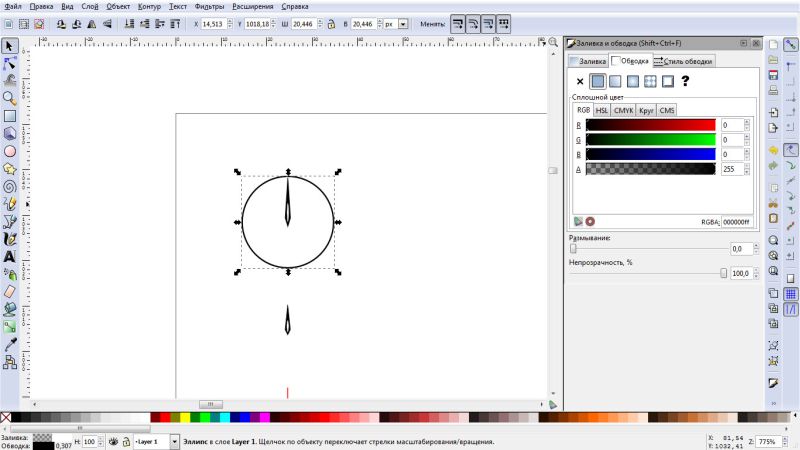Select the Rectangle tool
The width and height of the screenshot is (800, 450).
point(10,116)
